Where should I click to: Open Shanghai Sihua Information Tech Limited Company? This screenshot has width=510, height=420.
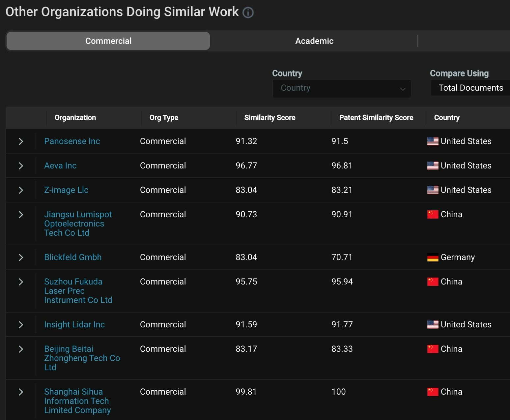(77, 401)
